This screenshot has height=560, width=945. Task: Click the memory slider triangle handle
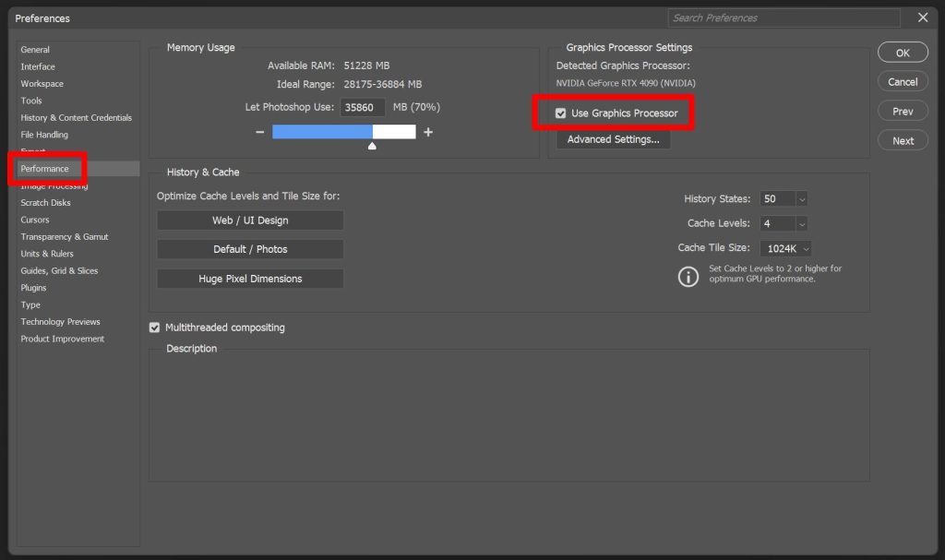pyautogui.click(x=372, y=146)
